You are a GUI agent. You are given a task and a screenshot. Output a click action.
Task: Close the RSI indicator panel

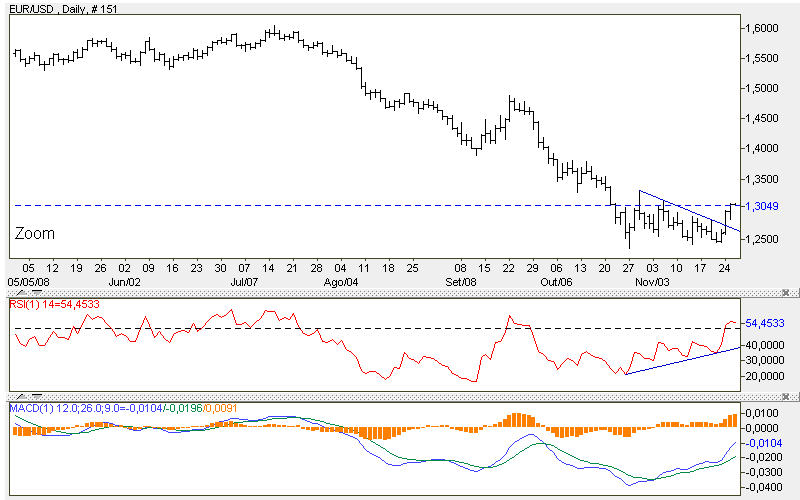click(x=786, y=293)
